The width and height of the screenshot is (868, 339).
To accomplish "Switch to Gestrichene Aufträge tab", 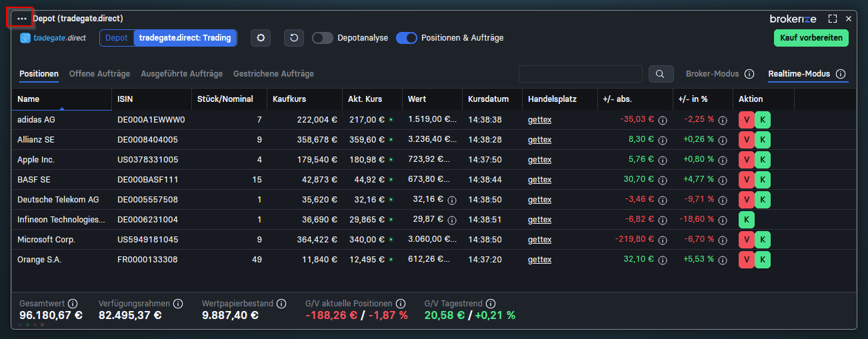I will pos(273,74).
